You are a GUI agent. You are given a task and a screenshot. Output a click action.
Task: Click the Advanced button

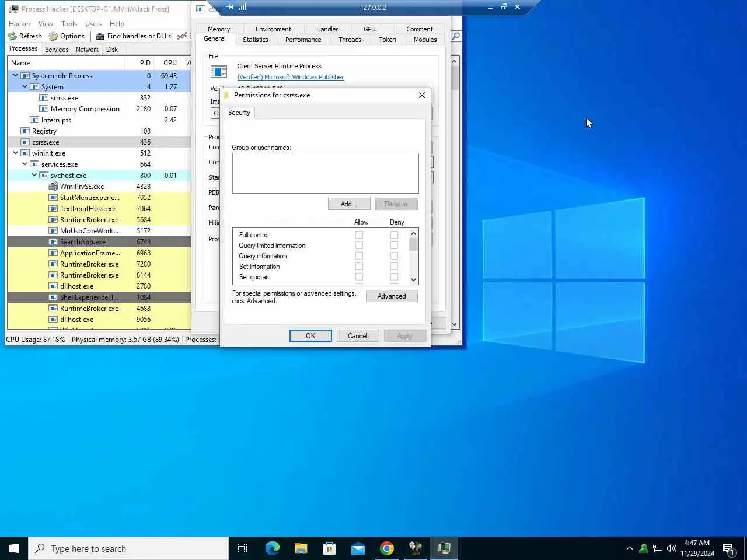tap(392, 296)
